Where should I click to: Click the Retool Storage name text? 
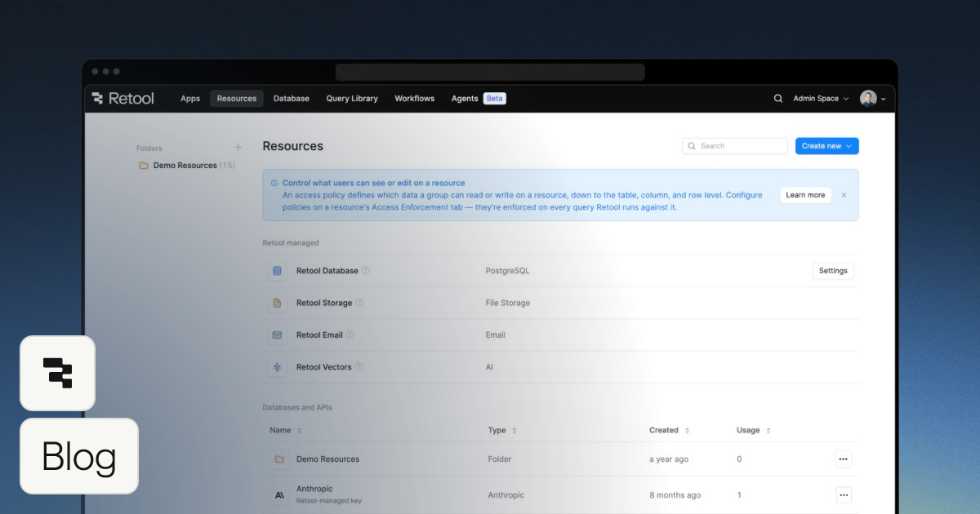pos(324,303)
